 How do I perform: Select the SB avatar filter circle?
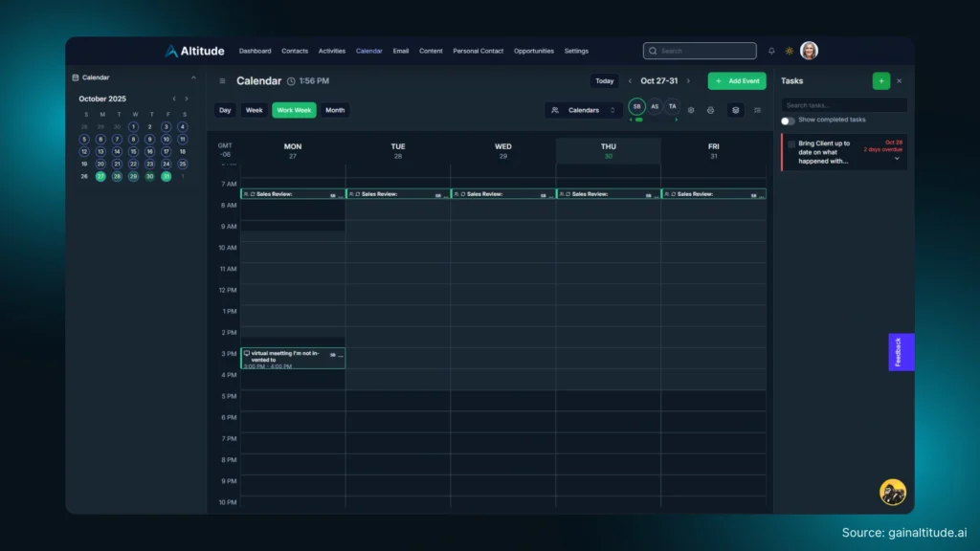coord(636,107)
